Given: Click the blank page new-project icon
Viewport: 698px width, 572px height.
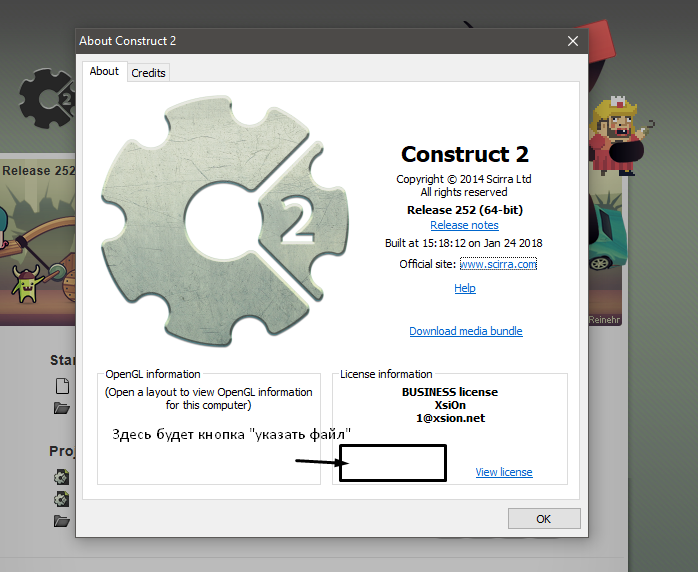Looking at the screenshot, I should coord(62,386).
